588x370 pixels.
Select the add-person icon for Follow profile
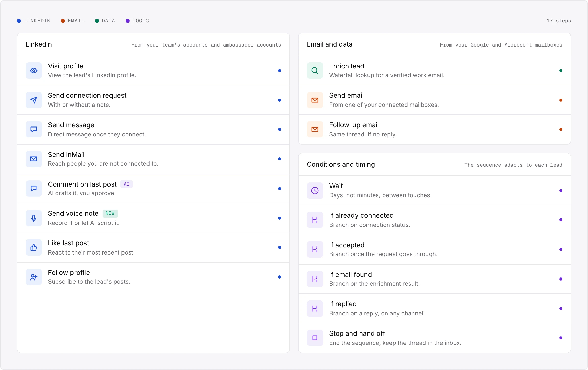tap(34, 277)
